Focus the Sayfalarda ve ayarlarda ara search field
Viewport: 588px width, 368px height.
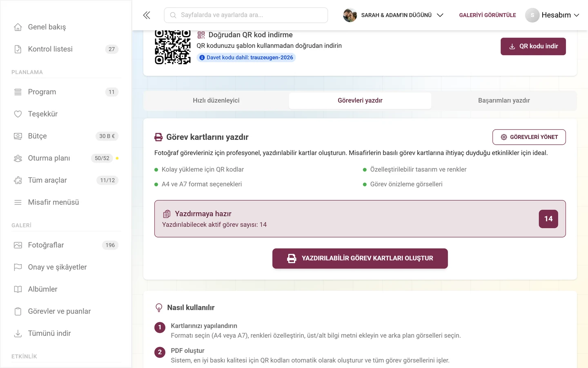(246, 15)
